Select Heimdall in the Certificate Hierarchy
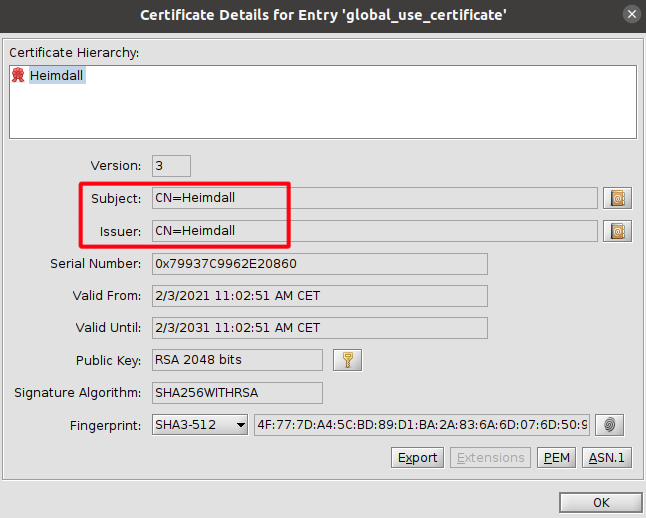 click(57, 76)
